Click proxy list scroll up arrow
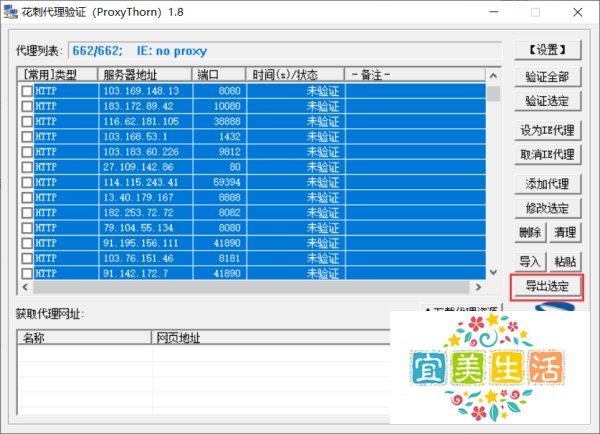 point(494,75)
